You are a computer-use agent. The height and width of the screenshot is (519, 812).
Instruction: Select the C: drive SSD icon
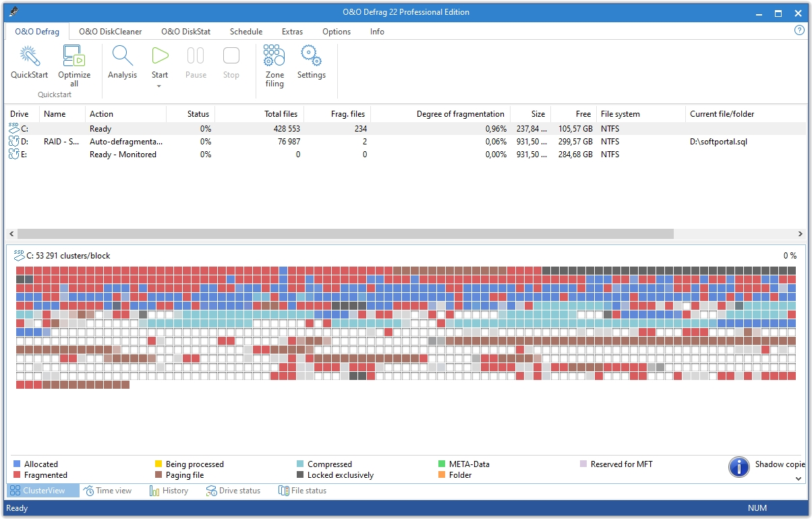14,128
